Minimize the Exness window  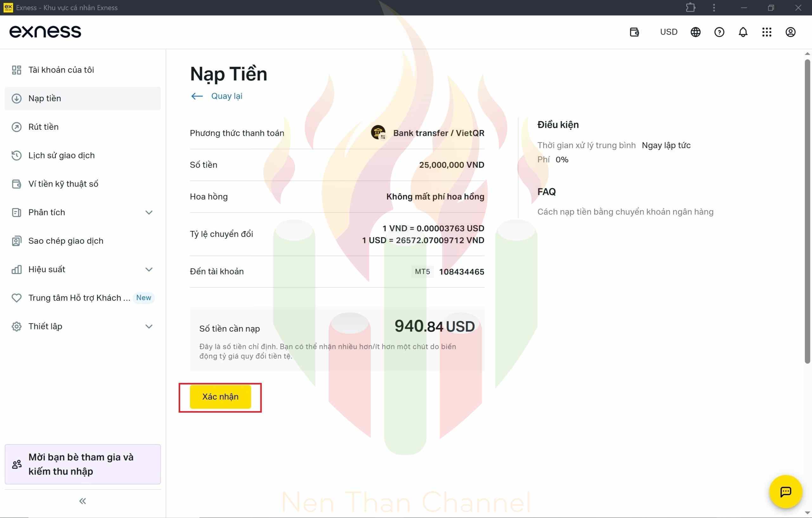tap(743, 7)
